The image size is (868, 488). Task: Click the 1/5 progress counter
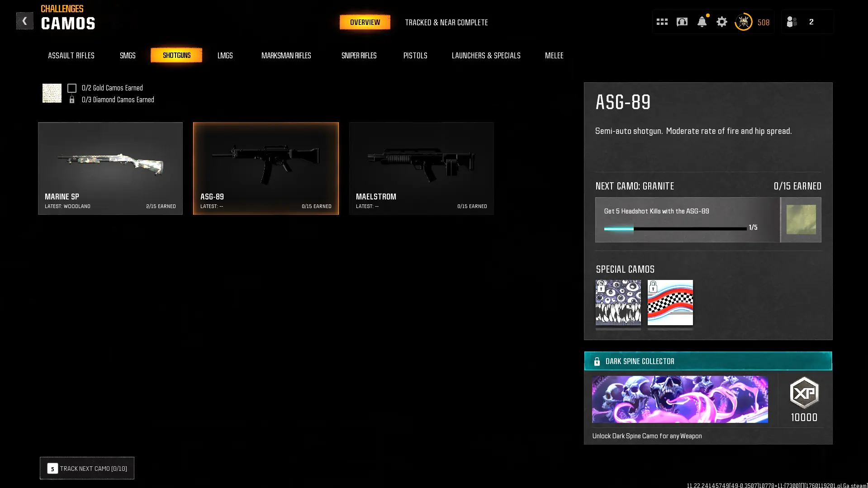coord(753,227)
